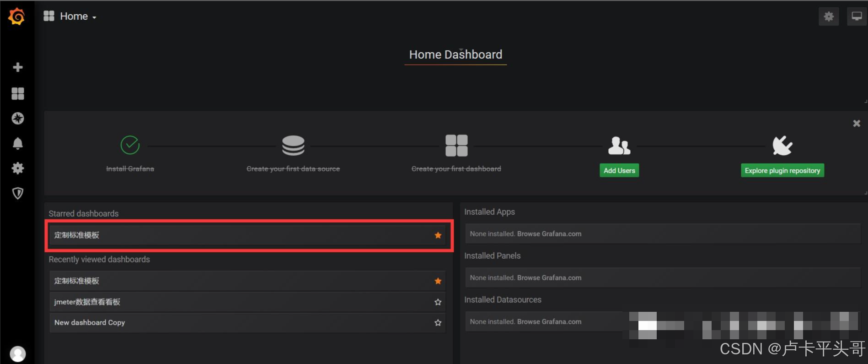Cycle view mode with monitor icon
868x364 pixels.
(x=857, y=17)
